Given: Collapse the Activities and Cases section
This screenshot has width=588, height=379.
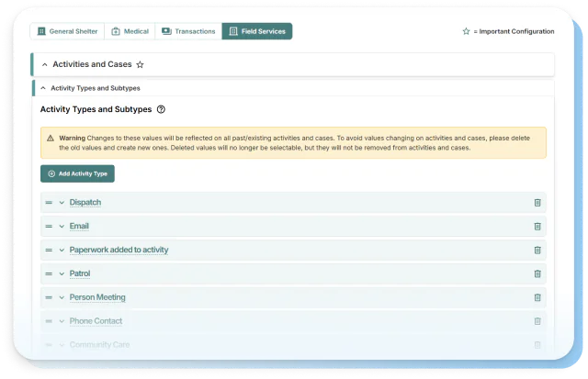Looking at the screenshot, I should [45, 64].
